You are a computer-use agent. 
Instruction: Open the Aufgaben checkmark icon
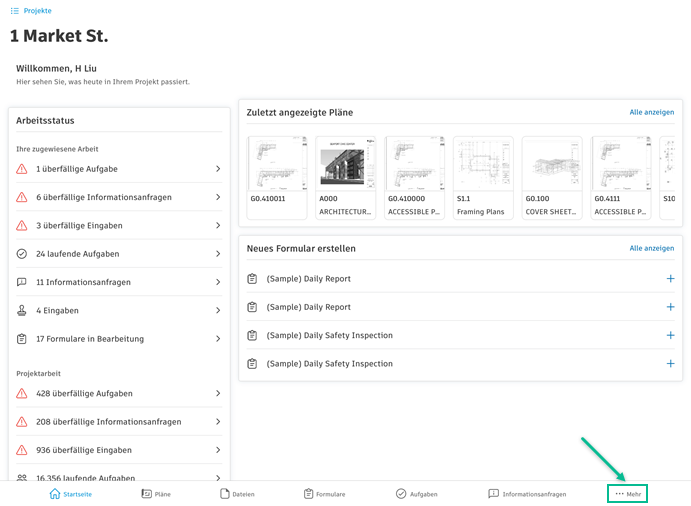[x=401, y=494]
